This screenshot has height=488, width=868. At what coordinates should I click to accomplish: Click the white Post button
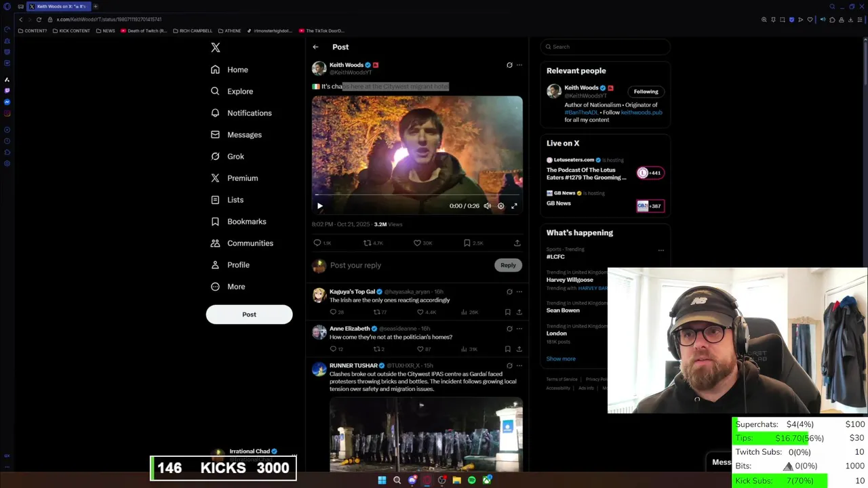tap(249, 314)
